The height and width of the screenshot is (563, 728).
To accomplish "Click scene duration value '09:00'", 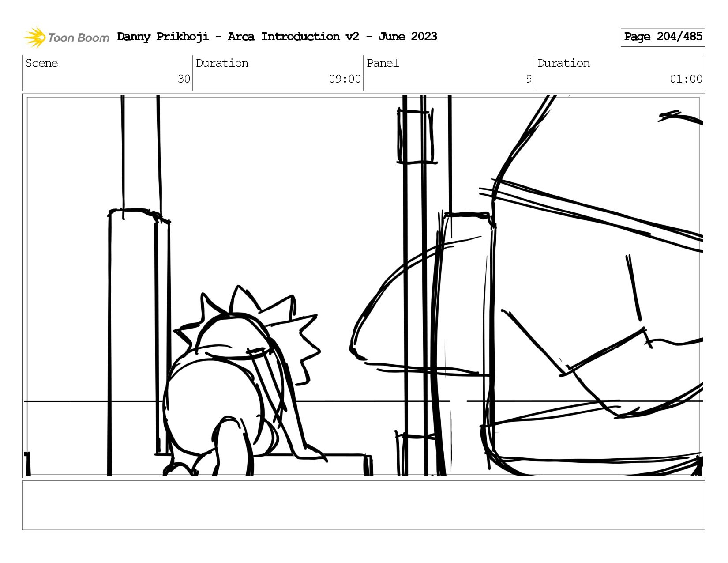I will [345, 79].
